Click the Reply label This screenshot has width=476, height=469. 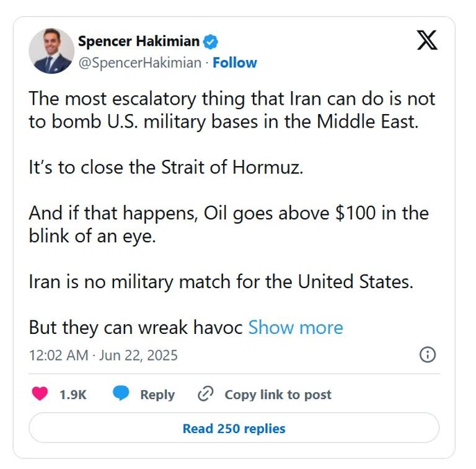coord(157,395)
